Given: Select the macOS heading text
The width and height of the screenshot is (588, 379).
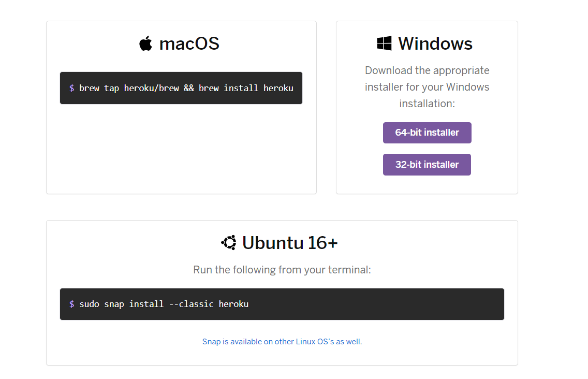Looking at the screenshot, I should [189, 43].
